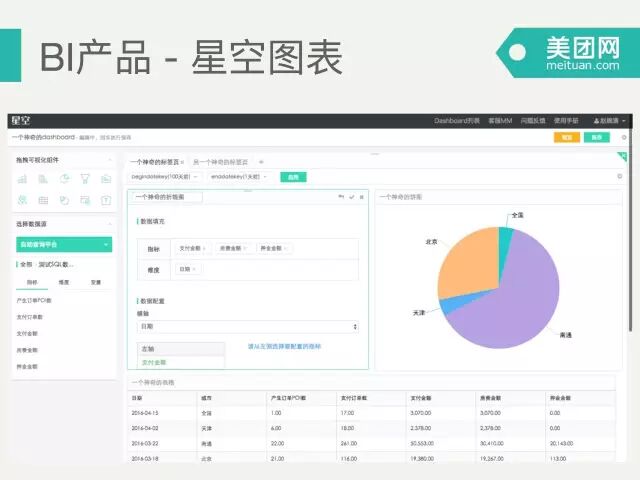Confirm the line chart with the checkmark icon
This screenshot has height=480, width=640.
352,197
